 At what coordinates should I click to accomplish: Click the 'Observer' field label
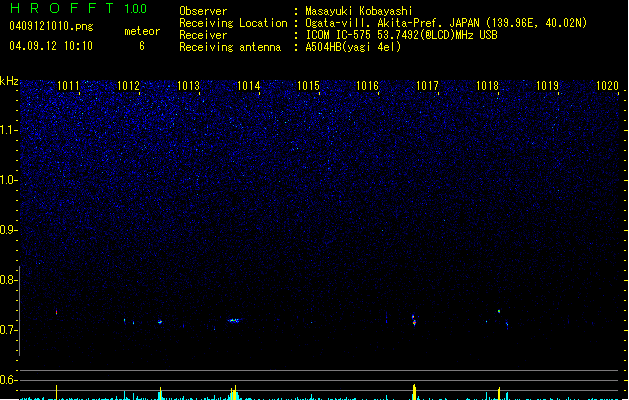203,11
